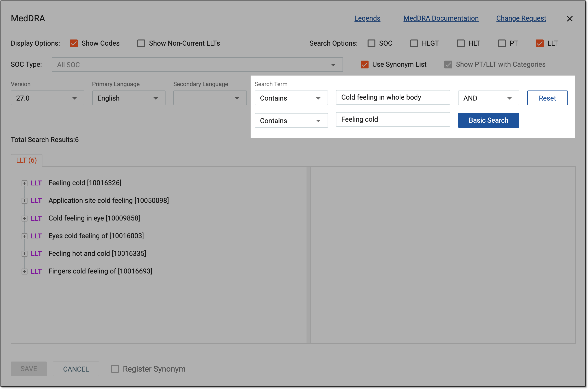Open the SOC Type dropdown

coord(197,65)
